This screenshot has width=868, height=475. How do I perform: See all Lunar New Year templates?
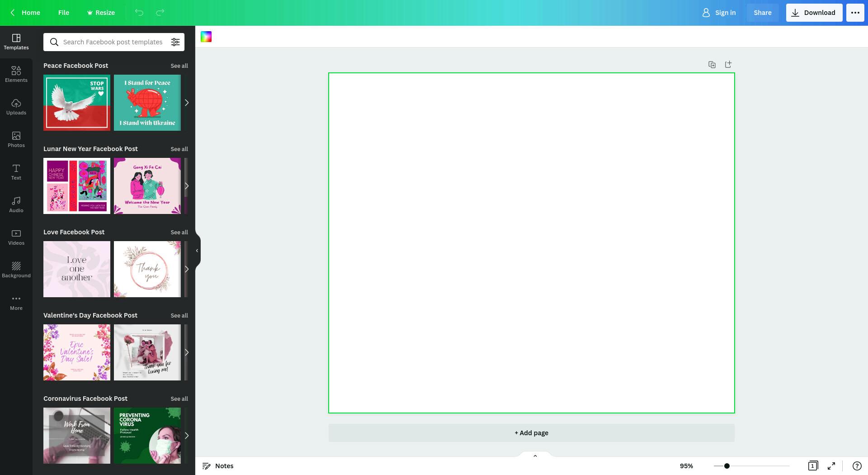179,149
